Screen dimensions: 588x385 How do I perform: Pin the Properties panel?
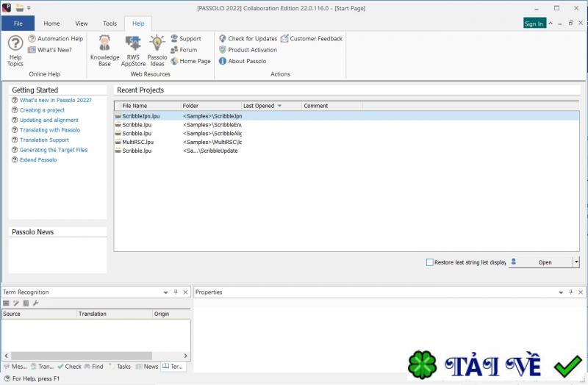pos(571,292)
